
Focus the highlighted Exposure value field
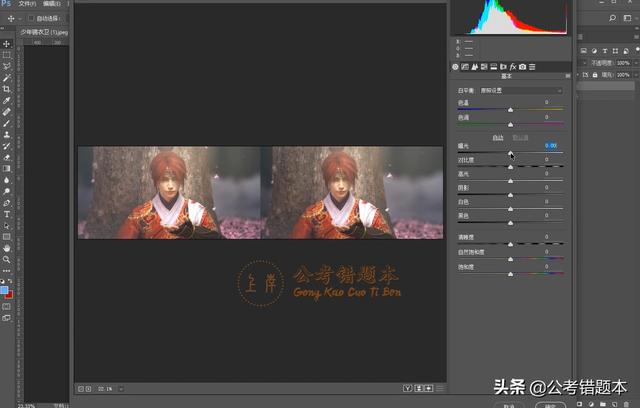(x=551, y=146)
